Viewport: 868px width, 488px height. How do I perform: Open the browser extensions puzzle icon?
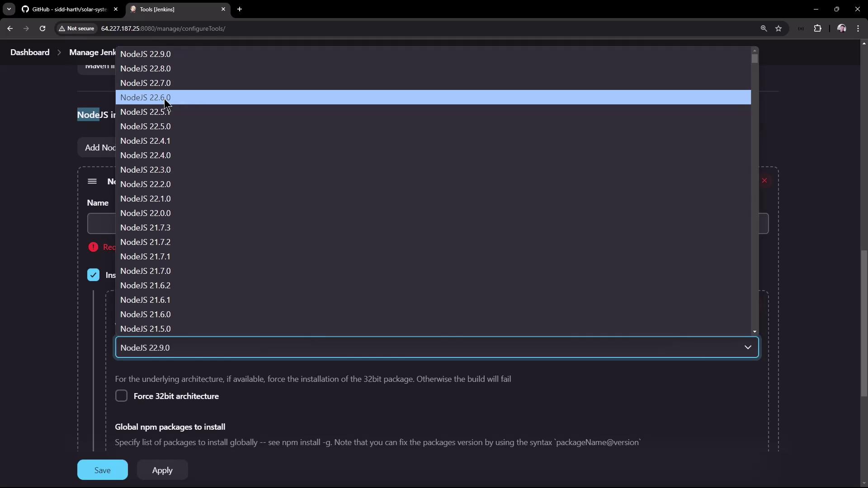click(x=817, y=28)
